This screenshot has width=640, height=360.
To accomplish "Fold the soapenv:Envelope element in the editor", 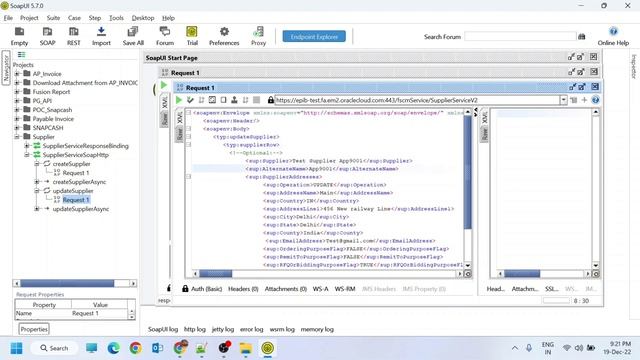I will tap(189, 112).
